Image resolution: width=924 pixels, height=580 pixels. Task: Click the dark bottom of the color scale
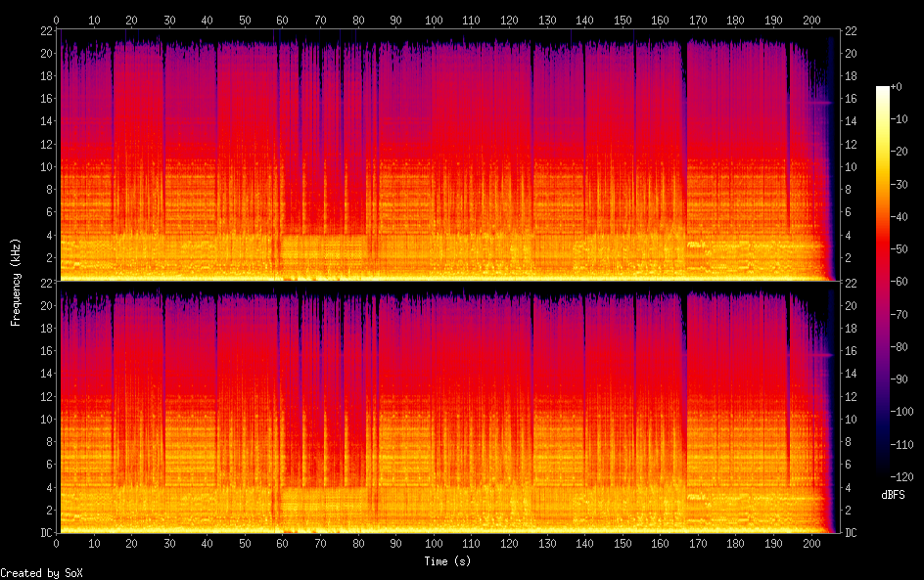pos(883,473)
